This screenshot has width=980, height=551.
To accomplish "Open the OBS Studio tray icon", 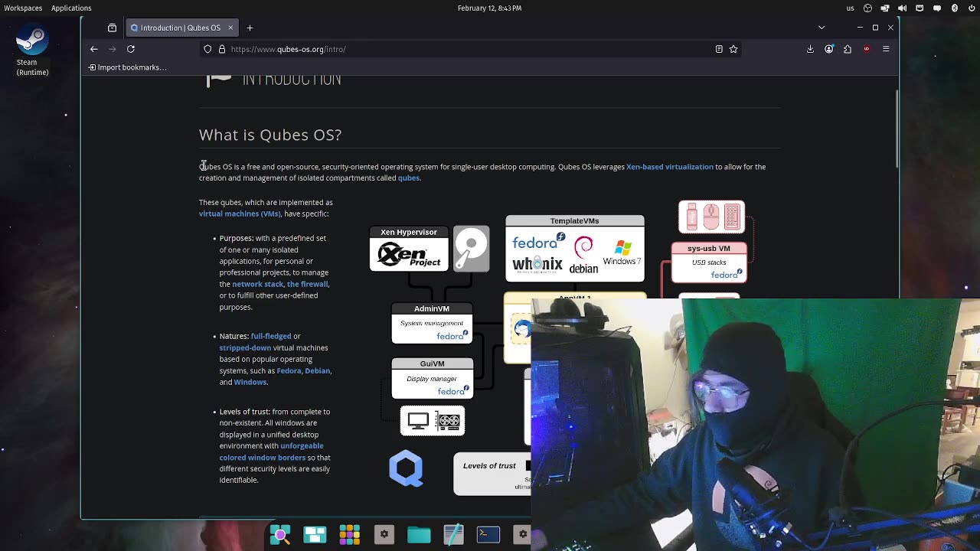I will [867, 8].
